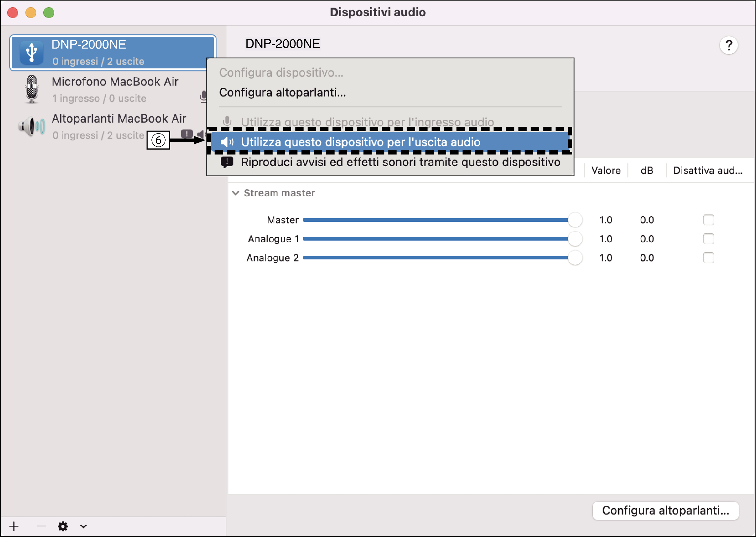This screenshot has width=756, height=537.
Task: Toggle mute checkbox for Analogue 2
Action: pyautogui.click(x=708, y=257)
